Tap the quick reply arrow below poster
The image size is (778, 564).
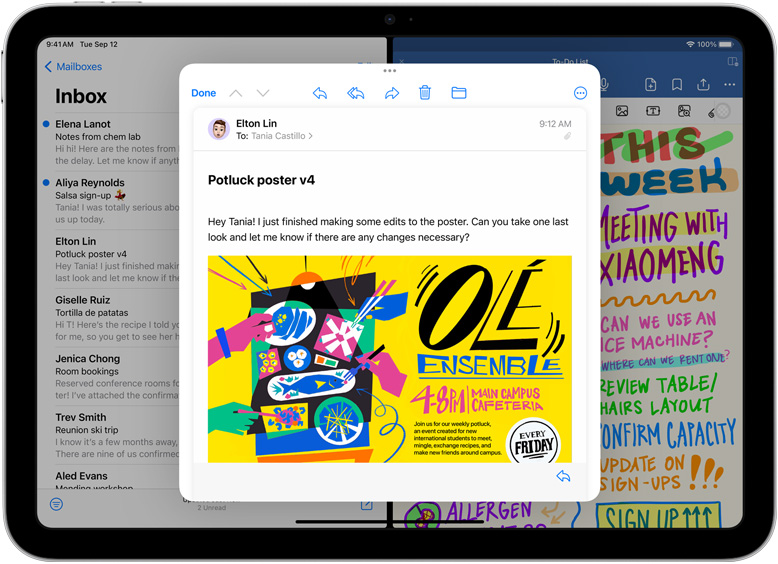click(x=563, y=476)
